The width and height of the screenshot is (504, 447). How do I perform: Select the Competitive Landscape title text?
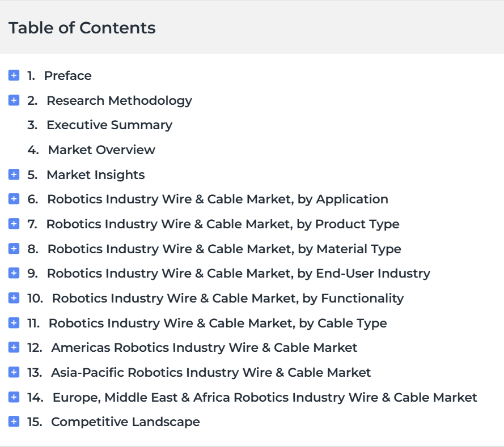(125, 422)
